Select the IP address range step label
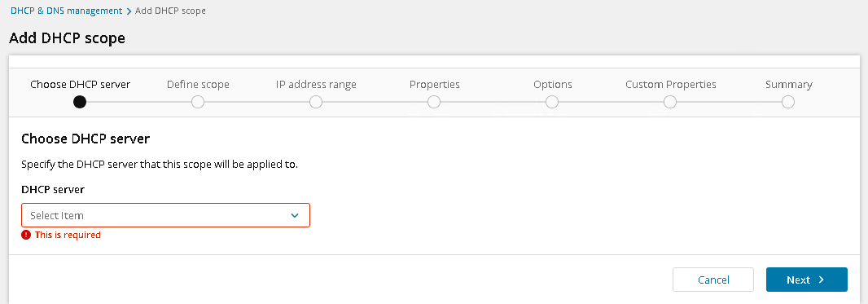This screenshot has height=304, width=868. tap(316, 85)
